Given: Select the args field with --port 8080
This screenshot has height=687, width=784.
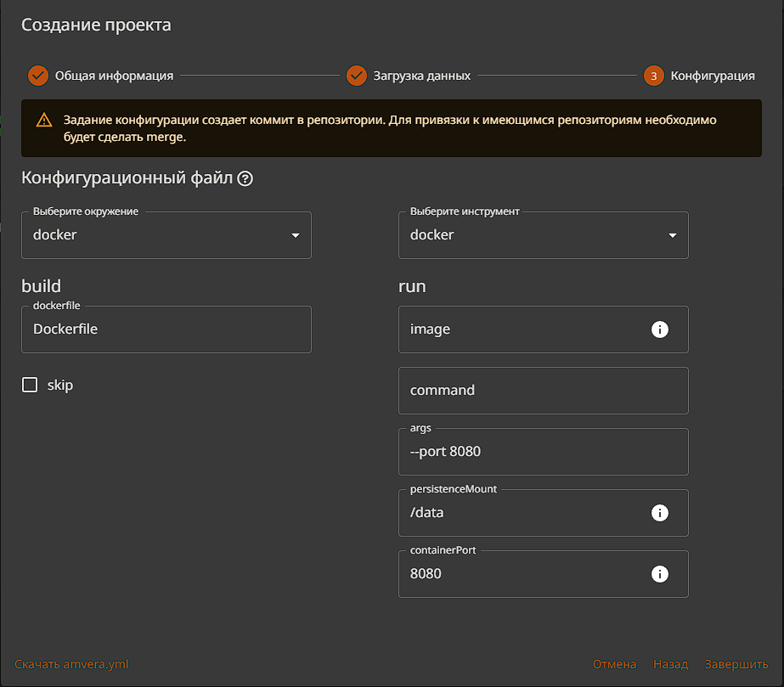Looking at the screenshot, I should pos(543,452).
